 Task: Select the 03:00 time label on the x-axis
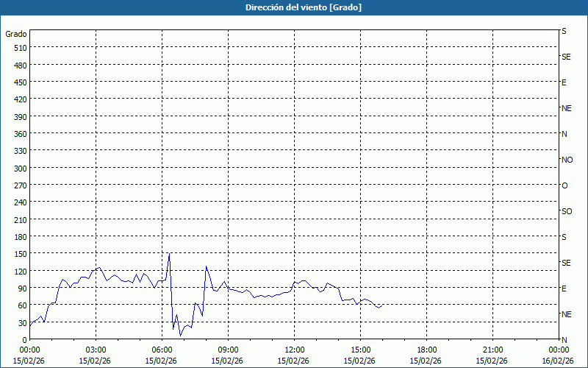[x=96, y=350]
